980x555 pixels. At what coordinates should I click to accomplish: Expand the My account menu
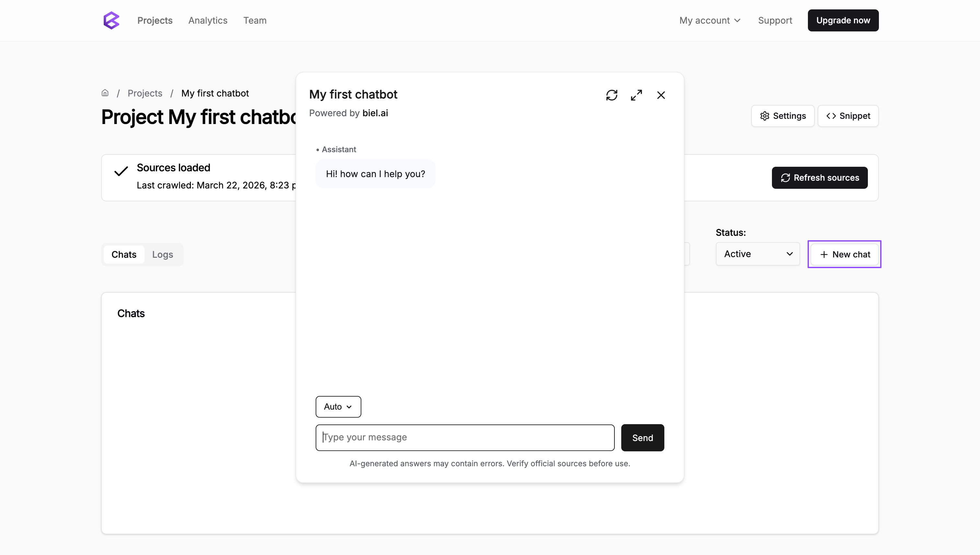coord(709,20)
